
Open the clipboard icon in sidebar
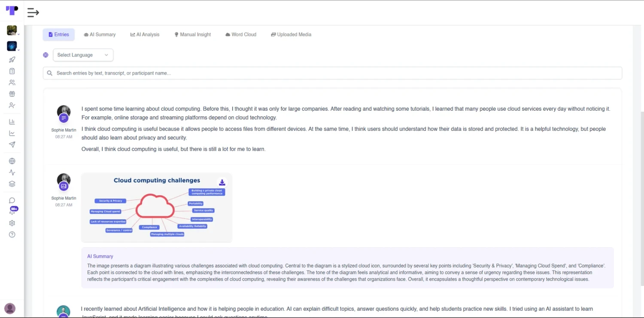click(12, 71)
